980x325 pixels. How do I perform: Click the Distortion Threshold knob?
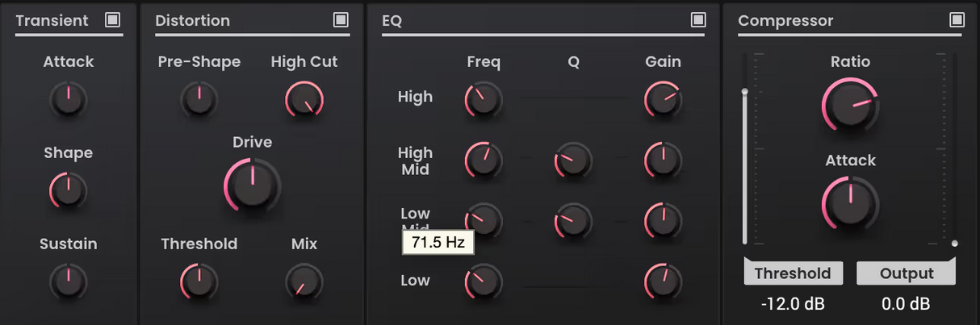click(x=199, y=281)
